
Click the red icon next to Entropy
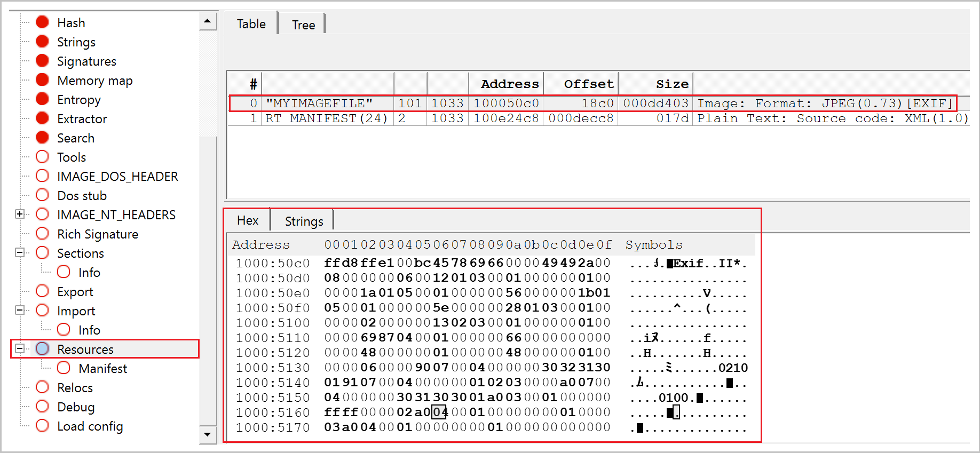tap(42, 99)
